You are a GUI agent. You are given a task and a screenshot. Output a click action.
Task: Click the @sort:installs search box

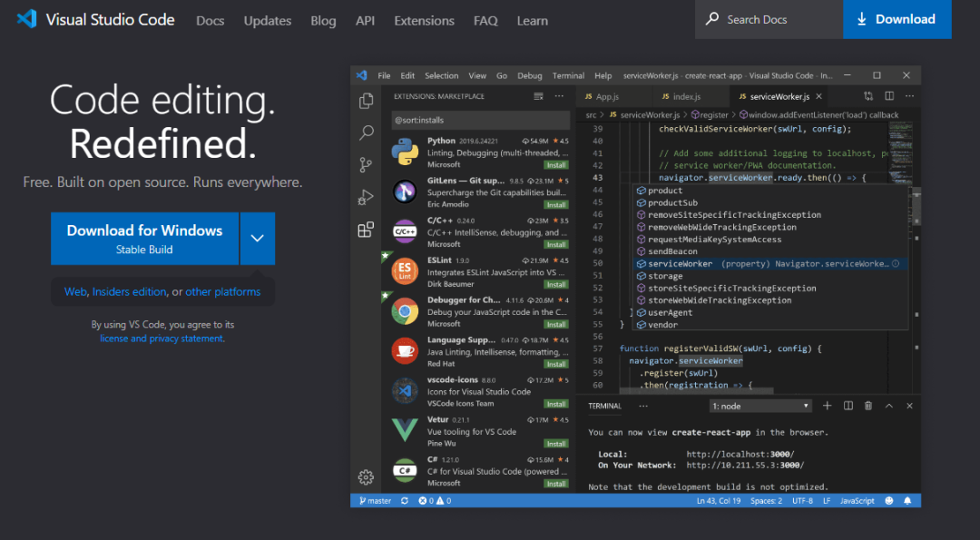(481, 120)
